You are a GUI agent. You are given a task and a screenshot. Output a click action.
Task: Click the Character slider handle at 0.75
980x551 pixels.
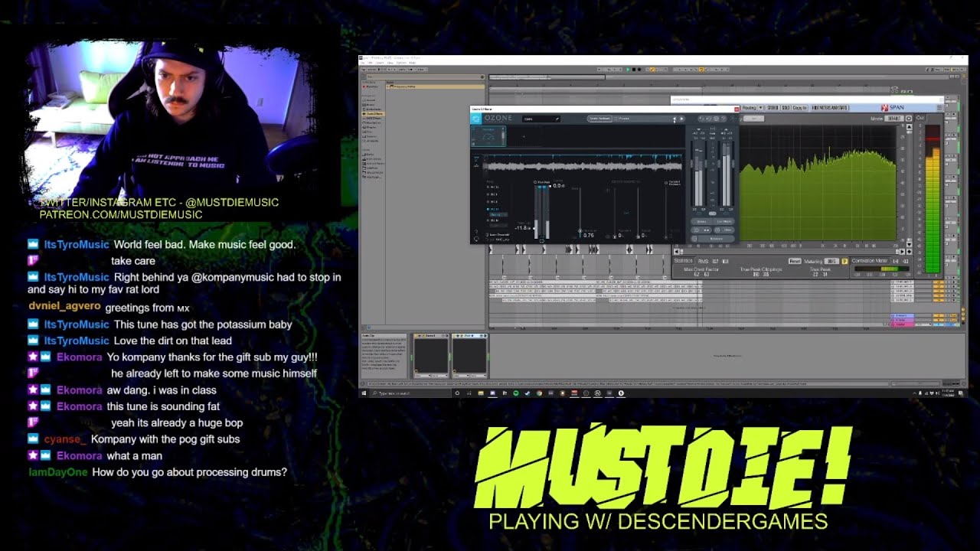[580, 231]
